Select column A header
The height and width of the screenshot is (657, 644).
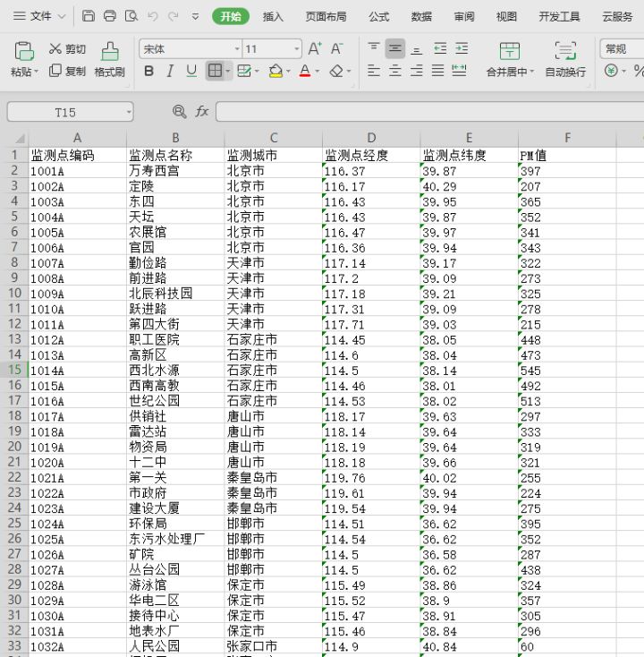tap(77, 138)
